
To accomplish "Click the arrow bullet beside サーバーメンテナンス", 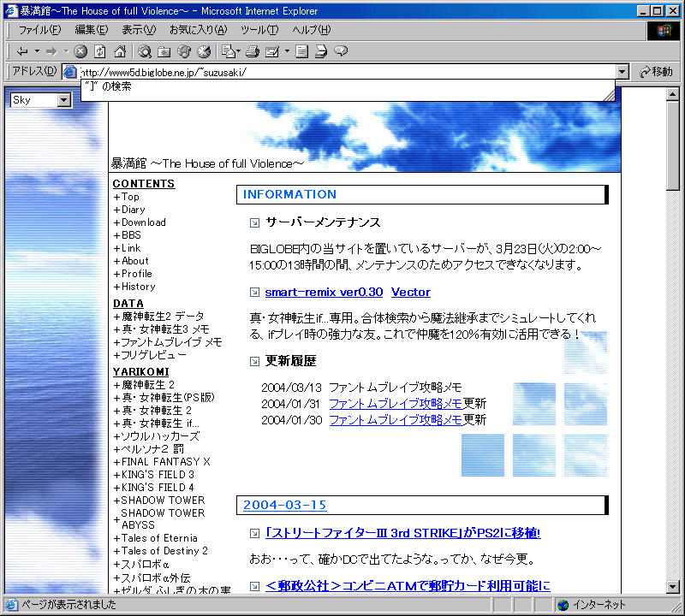I will coord(254,223).
